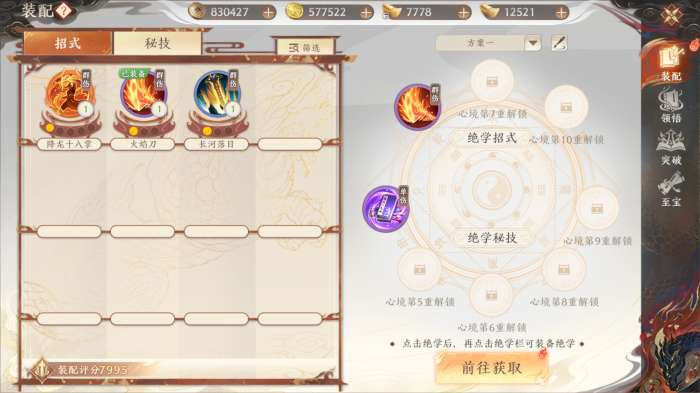Click the equipped flame skill slot
Viewport: 700px width, 393px height.
[417, 107]
